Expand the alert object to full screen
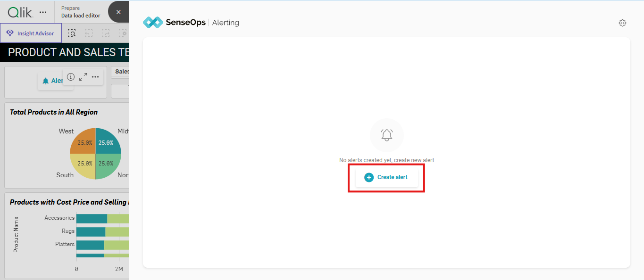This screenshot has width=644, height=280. pyautogui.click(x=83, y=77)
